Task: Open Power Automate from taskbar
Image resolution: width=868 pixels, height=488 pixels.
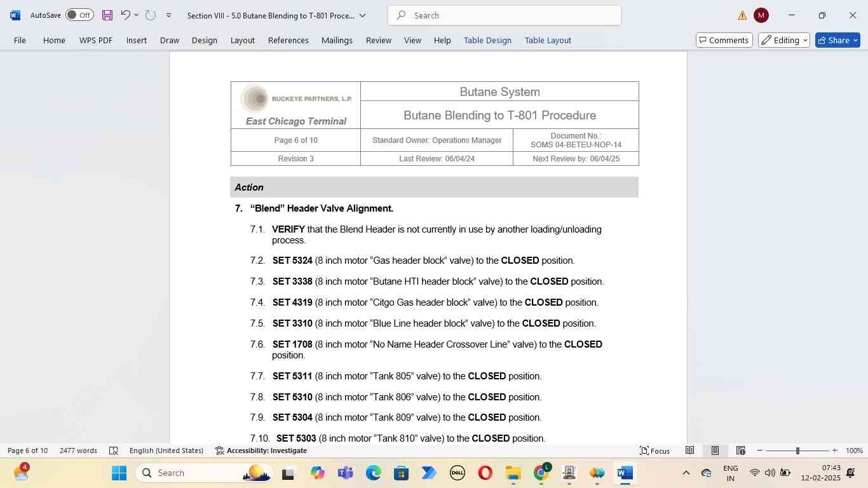Action: 429,473
